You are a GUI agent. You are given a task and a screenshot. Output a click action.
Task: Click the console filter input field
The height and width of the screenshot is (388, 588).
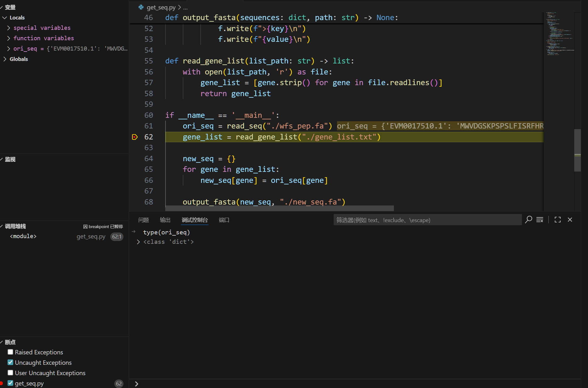click(427, 220)
